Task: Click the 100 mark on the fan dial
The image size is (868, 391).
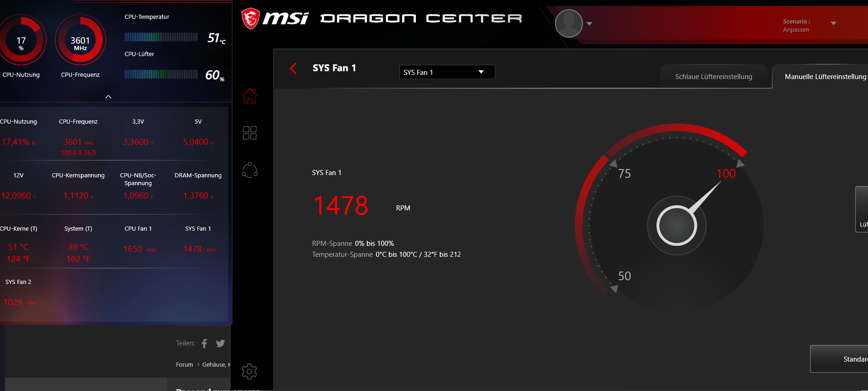Action: pos(726,174)
